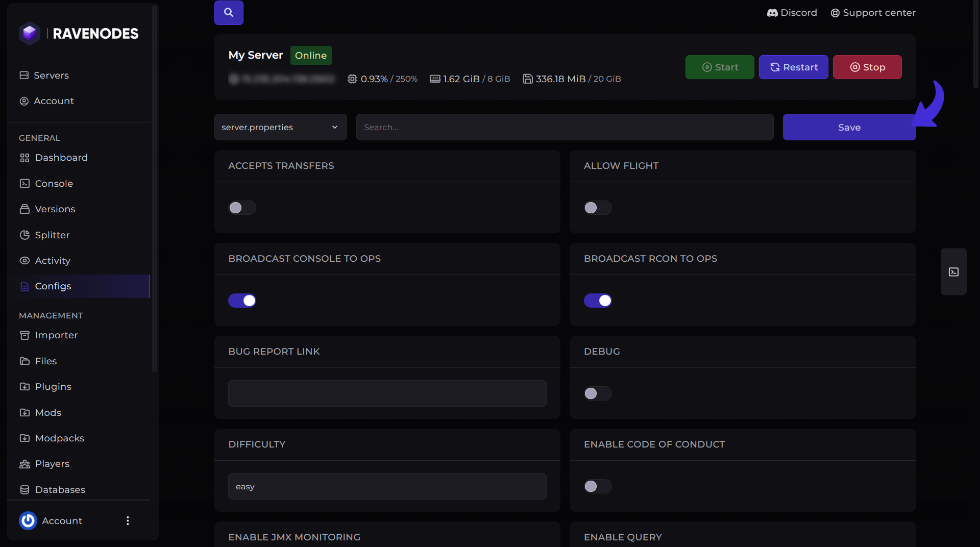Viewport: 980px width, 547px height.
Task: Turn off Broadcast RCON To Ops
Action: [x=598, y=301]
